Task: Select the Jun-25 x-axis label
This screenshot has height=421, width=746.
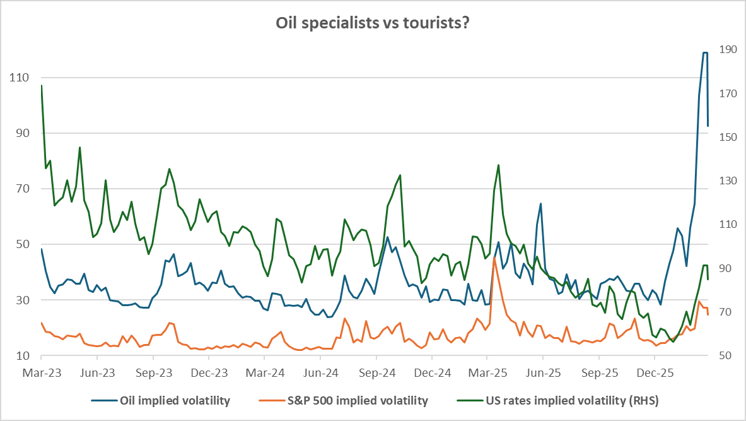Action: 541,371
